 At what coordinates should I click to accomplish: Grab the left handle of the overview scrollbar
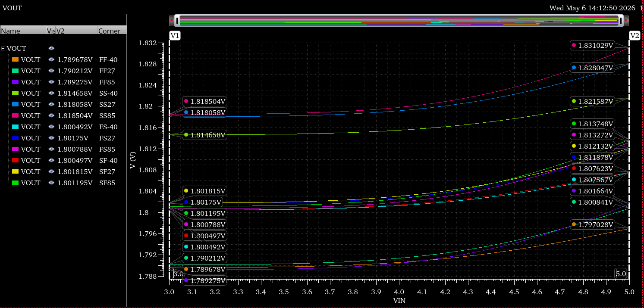pos(177,20)
